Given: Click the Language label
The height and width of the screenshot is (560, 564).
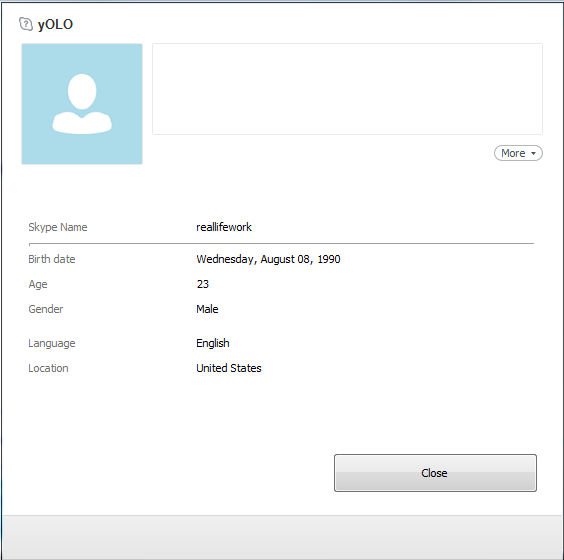Looking at the screenshot, I should [x=52, y=343].
